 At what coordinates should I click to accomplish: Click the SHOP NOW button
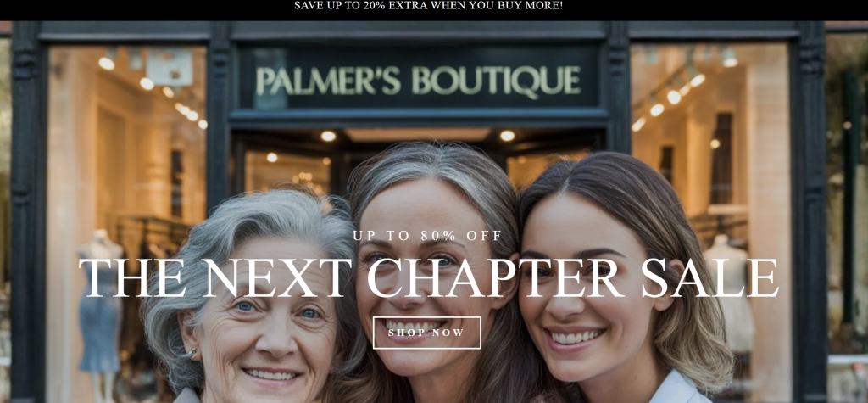pyautogui.click(x=427, y=333)
